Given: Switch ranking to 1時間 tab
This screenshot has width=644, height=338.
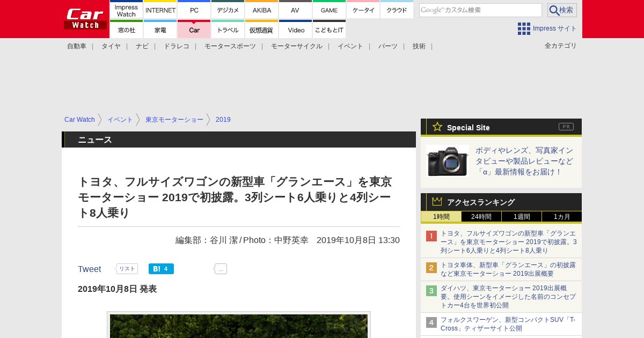Looking at the screenshot, I should [441, 217].
